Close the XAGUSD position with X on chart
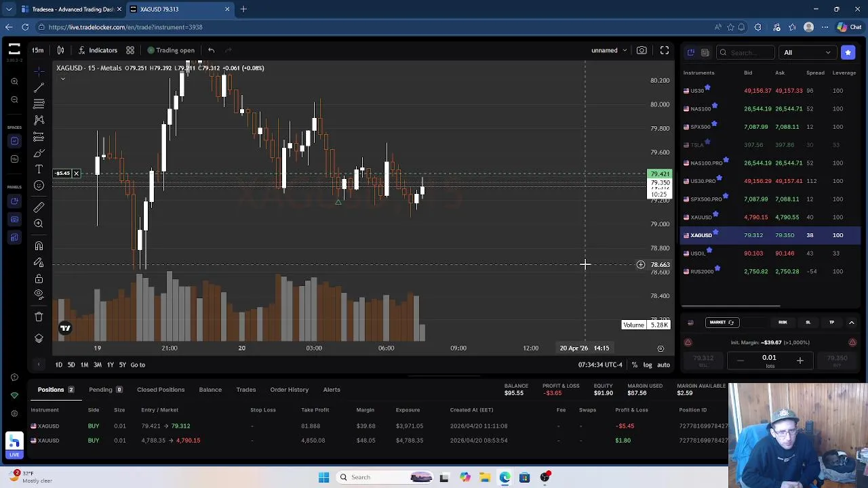 click(x=76, y=174)
